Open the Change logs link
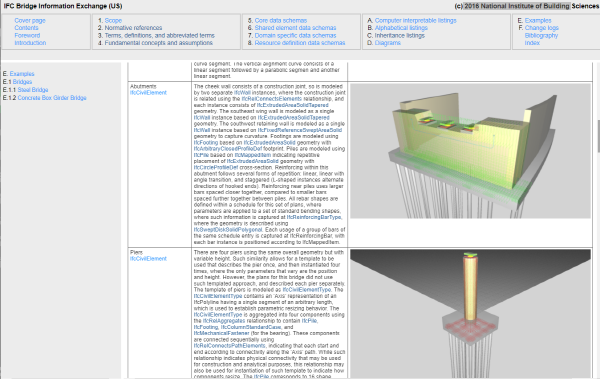Screen dimensions: 600x379 pos(541,28)
